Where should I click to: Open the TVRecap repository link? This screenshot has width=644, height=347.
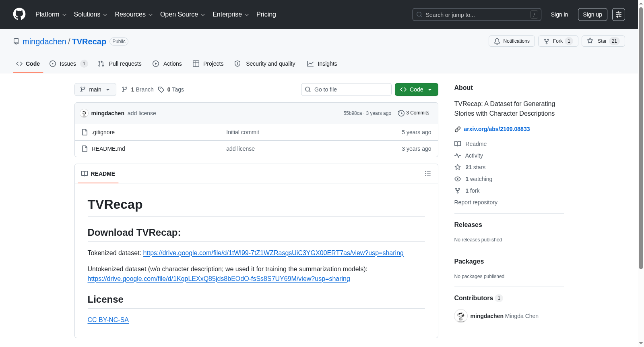(x=89, y=42)
